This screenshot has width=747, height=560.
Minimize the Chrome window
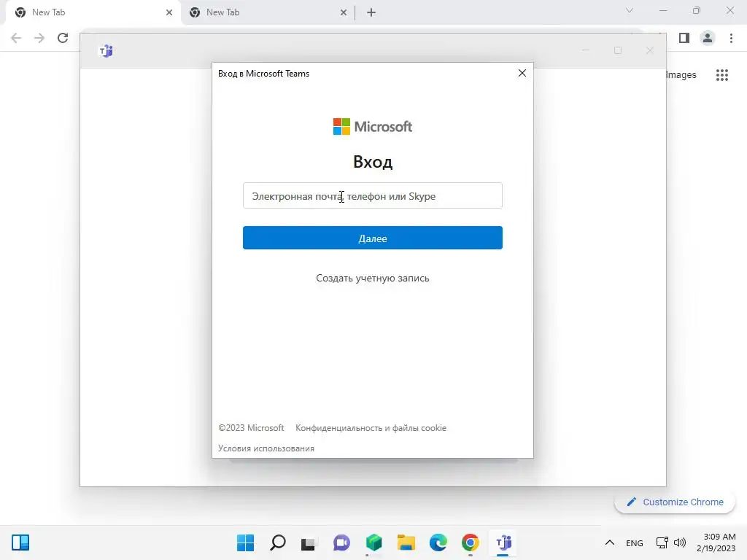coord(663,10)
